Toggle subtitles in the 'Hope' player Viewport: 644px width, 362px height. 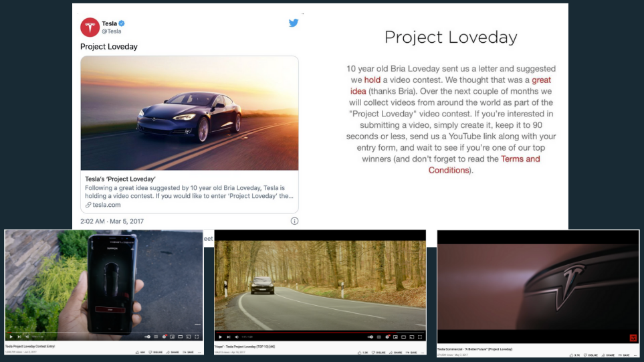(x=379, y=337)
